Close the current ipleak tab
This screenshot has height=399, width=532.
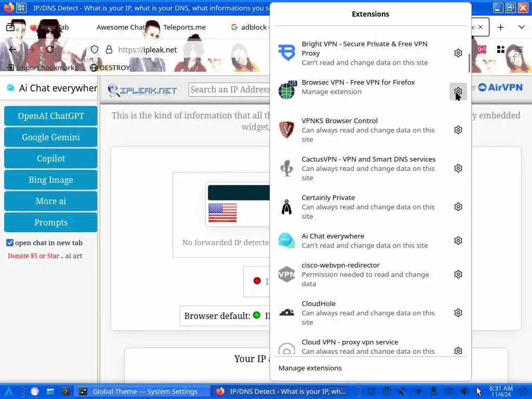tap(481, 27)
